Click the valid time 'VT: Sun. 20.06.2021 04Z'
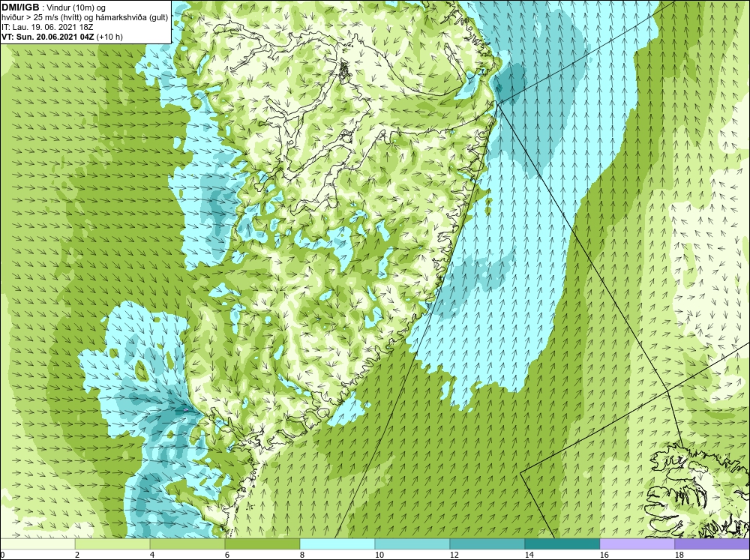The width and height of the screenshot is (750, 560). pos(48,37)
